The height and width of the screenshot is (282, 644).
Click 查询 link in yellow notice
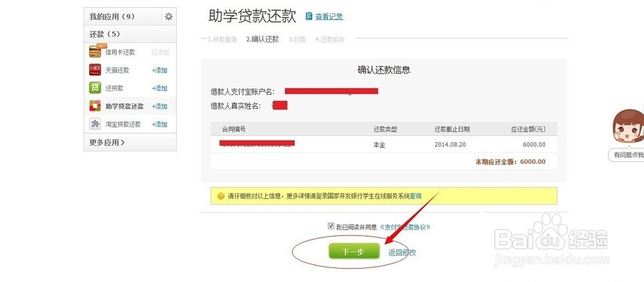415,196
